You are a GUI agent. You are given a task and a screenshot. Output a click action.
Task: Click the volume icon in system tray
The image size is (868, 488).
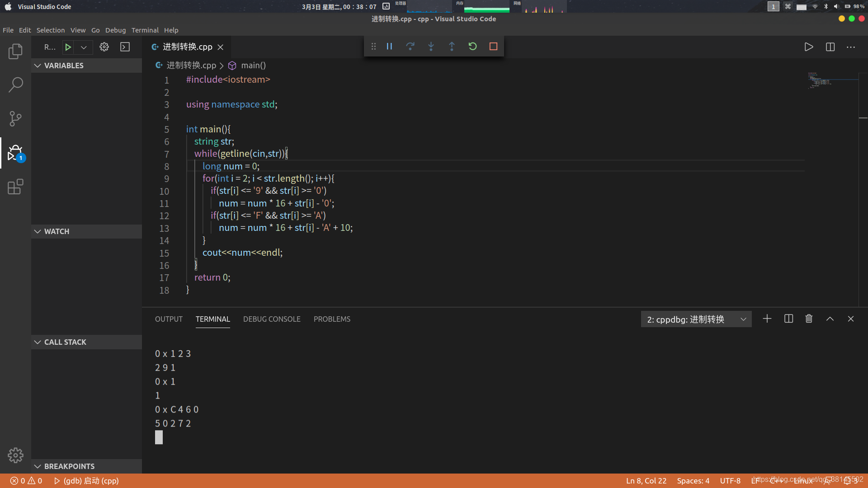click(836, 6)
